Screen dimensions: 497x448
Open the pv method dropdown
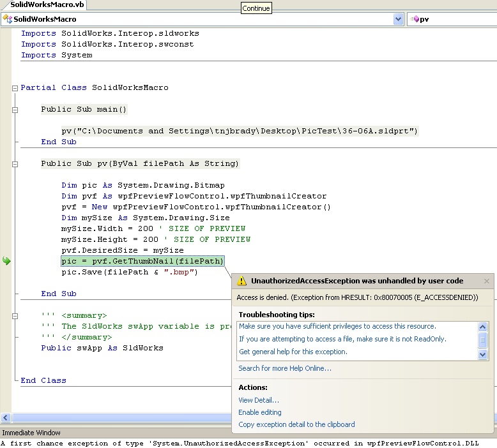[x=452, y=19]
